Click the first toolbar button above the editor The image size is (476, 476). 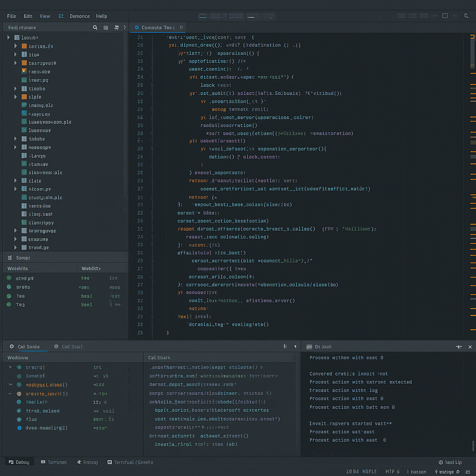pyautogui.click(x=203, y=16)
